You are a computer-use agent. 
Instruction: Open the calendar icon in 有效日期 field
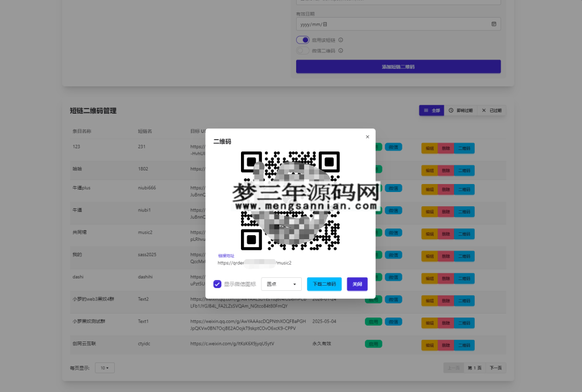494,24
